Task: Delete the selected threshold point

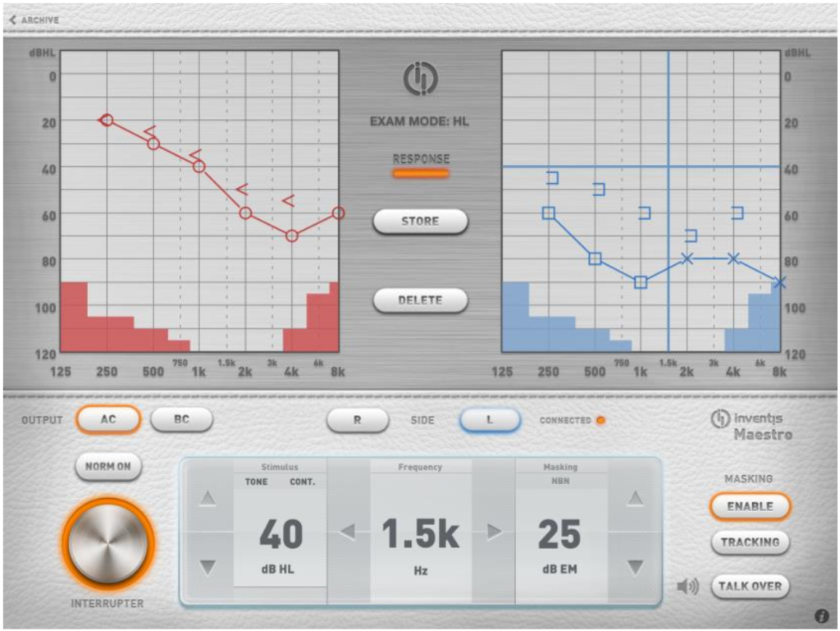Action: pyautogui.click(x=421, y=300)
